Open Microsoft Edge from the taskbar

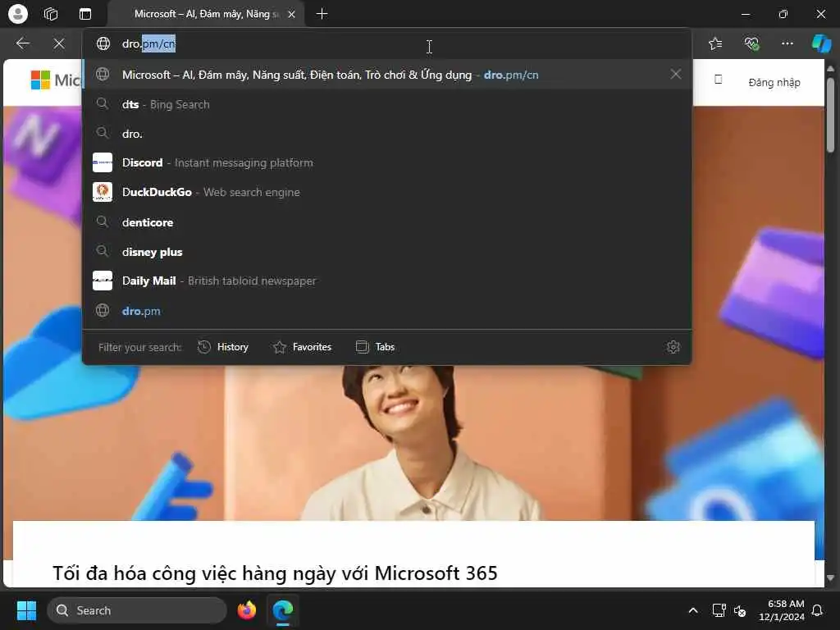tap(283, 610)
